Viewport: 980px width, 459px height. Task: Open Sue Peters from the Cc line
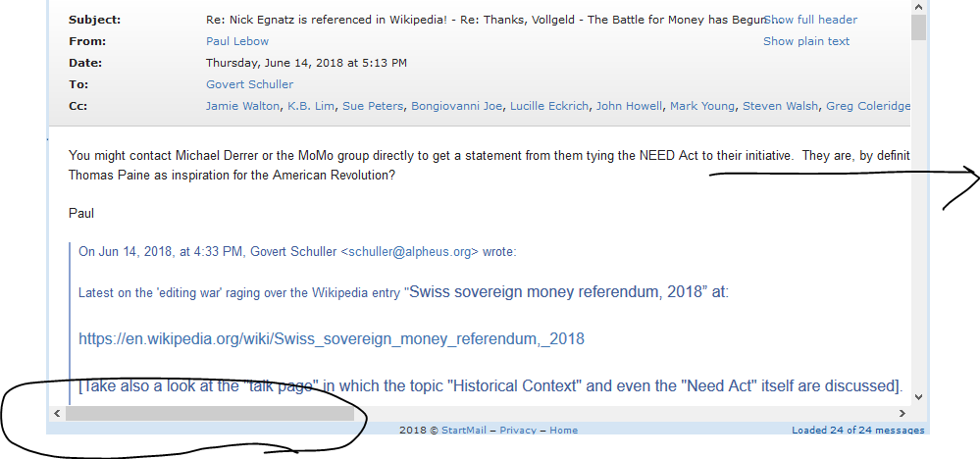373,106
